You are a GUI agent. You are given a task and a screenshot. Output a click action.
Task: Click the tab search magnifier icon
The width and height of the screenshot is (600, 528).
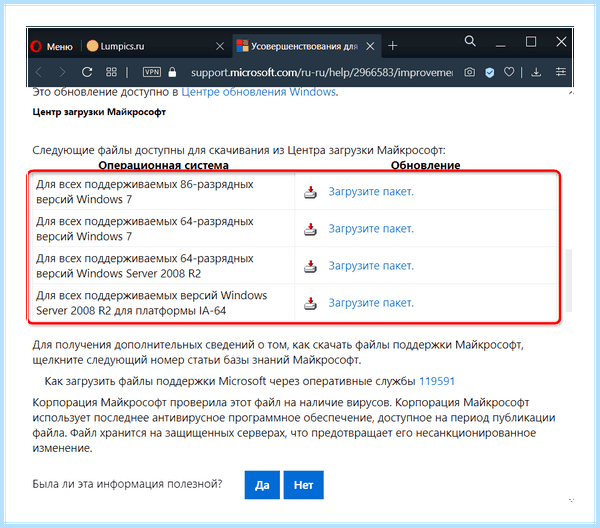tap(470, 41)
